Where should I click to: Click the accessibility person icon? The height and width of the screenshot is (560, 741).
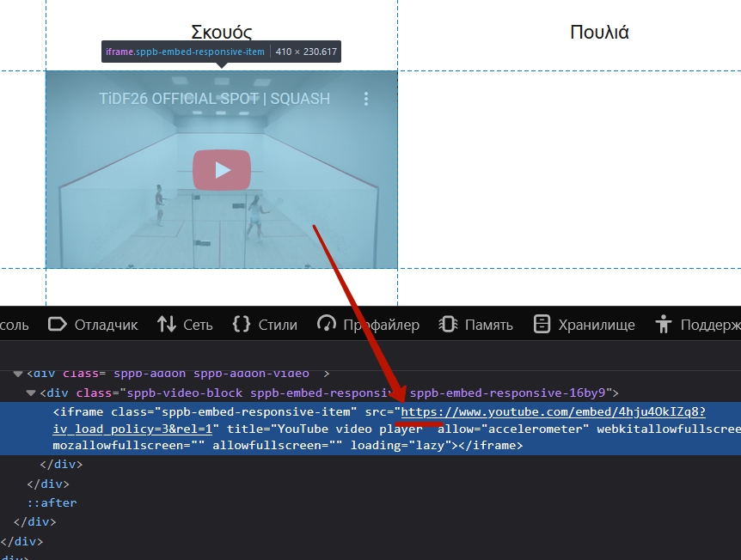click(x=663, y=324)
